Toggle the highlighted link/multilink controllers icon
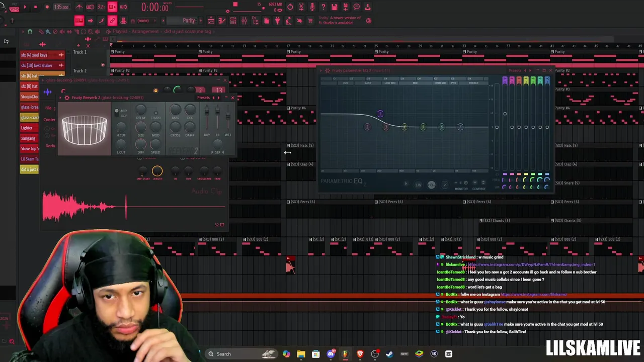Image resolution: width=644 pixels, height=362 pixels. 112,21
